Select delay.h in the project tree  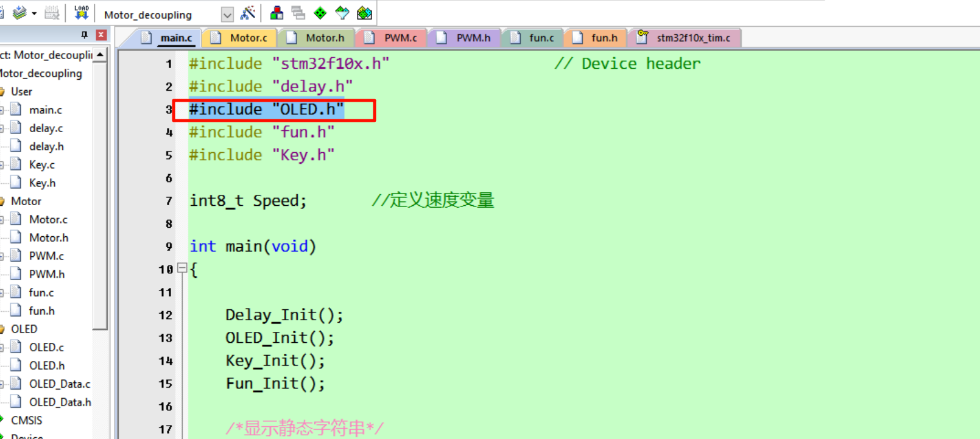pyautogui.click(x=47, y=146)
